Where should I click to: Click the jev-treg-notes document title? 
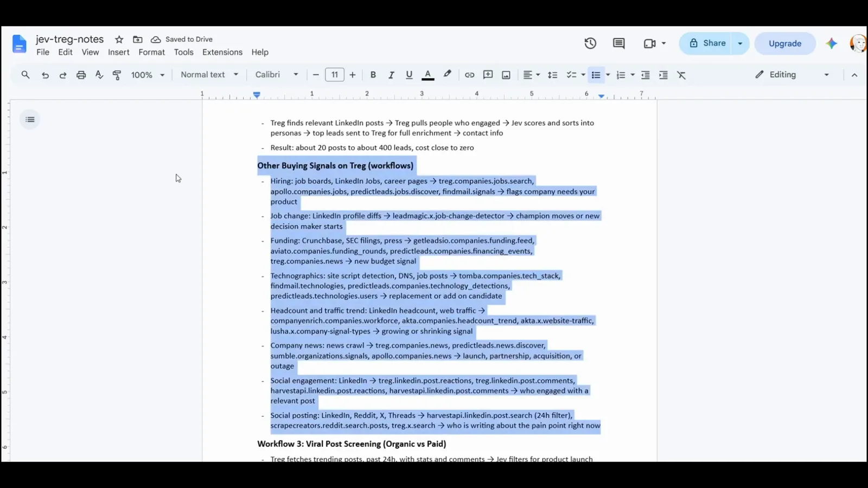69,39
